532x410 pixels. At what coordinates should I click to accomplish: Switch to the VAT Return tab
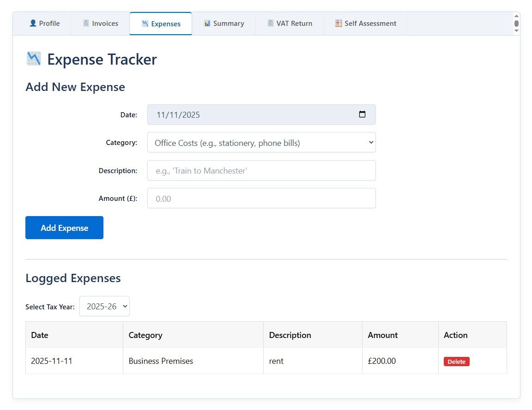click(290, 23)
